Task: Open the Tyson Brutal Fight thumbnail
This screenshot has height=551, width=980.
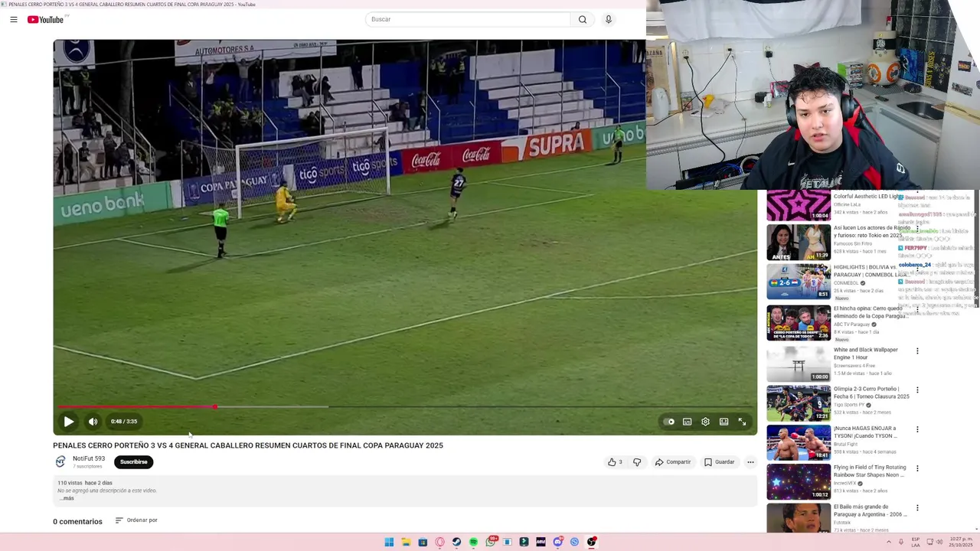Action: [799, 442]
